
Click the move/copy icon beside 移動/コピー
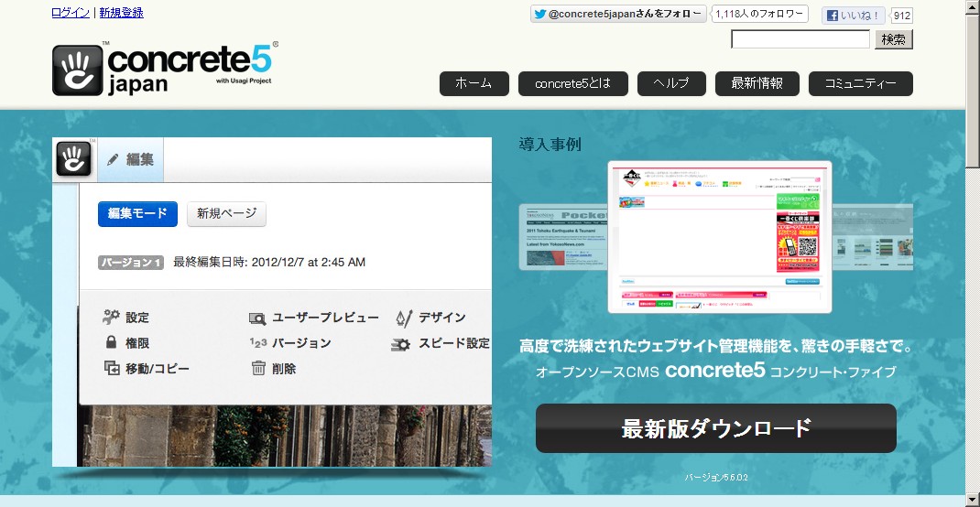point(111,369)
